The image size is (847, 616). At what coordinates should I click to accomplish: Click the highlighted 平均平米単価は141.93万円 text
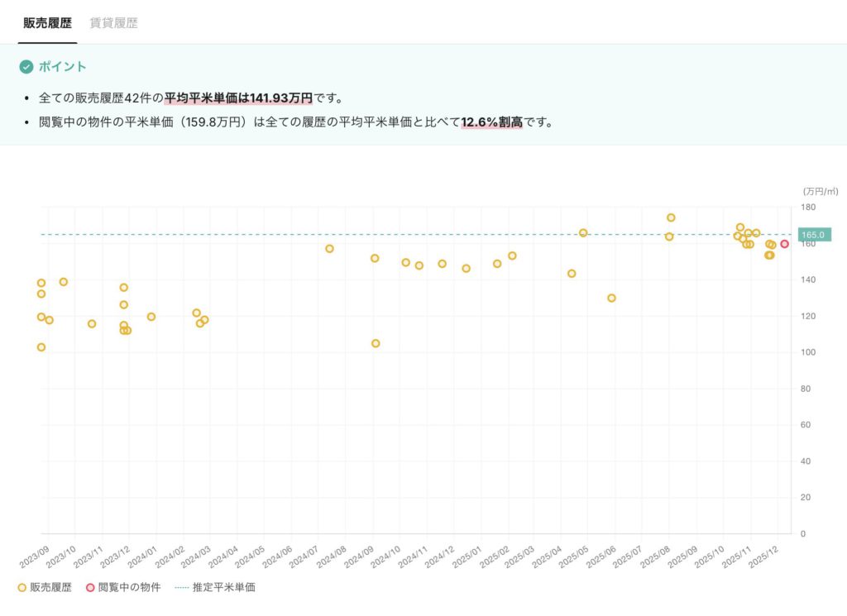point(238,98)
